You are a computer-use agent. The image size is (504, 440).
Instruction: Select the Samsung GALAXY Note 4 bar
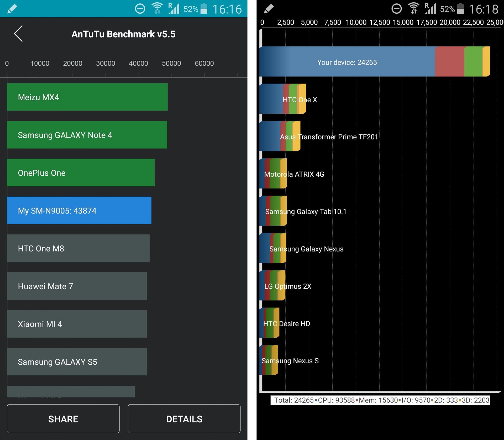tap(87, 135)
